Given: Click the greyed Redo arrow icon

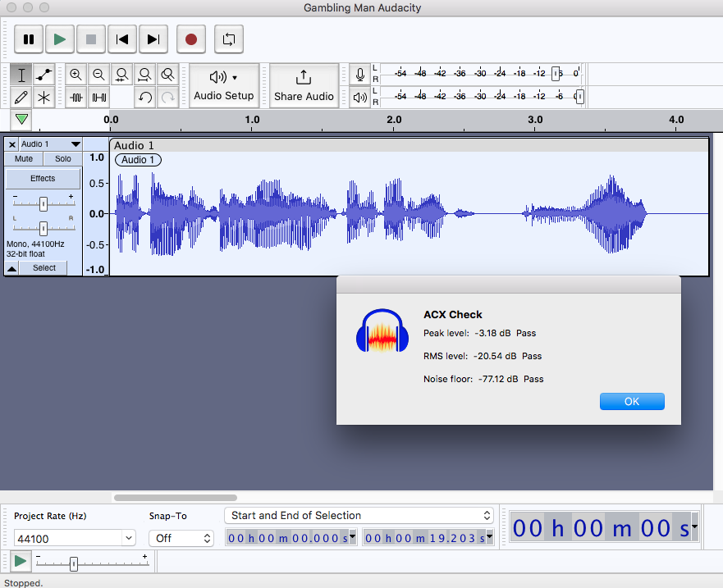Looking at the screenshot, I should [x=168, y=98].
